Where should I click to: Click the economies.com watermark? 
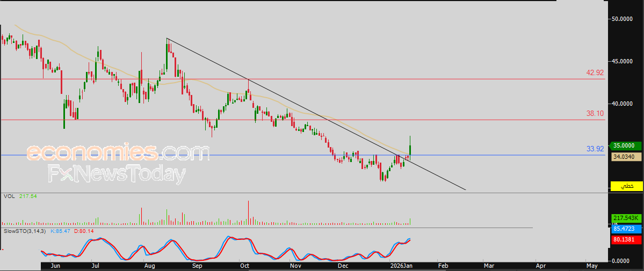pyautogui.click(x=118, y=153)
